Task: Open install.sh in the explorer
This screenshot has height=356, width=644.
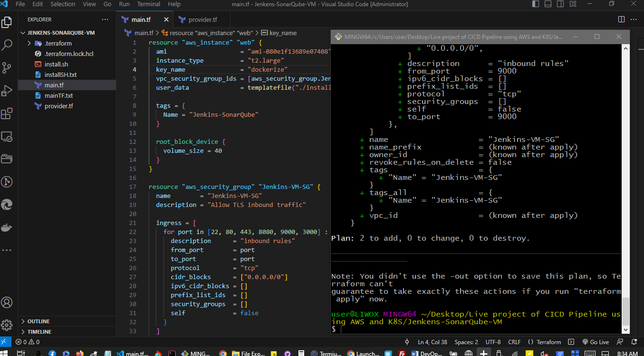Action: point(56,64)
